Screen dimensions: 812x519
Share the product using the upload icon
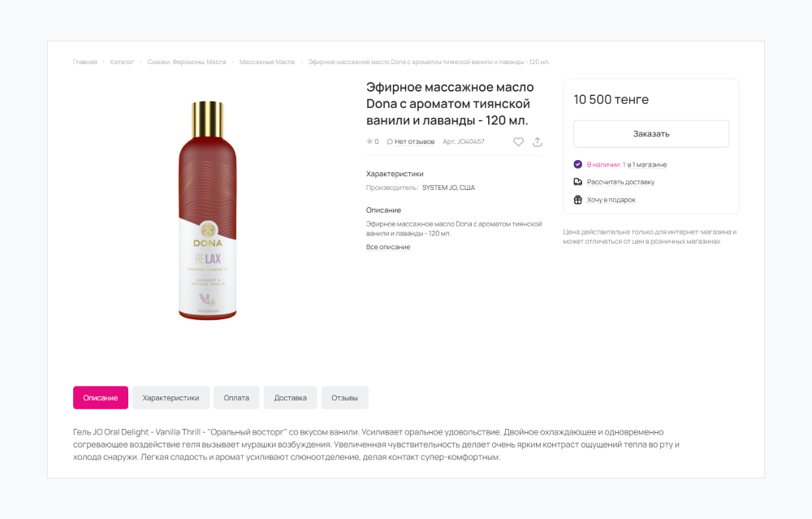(538, 141)
